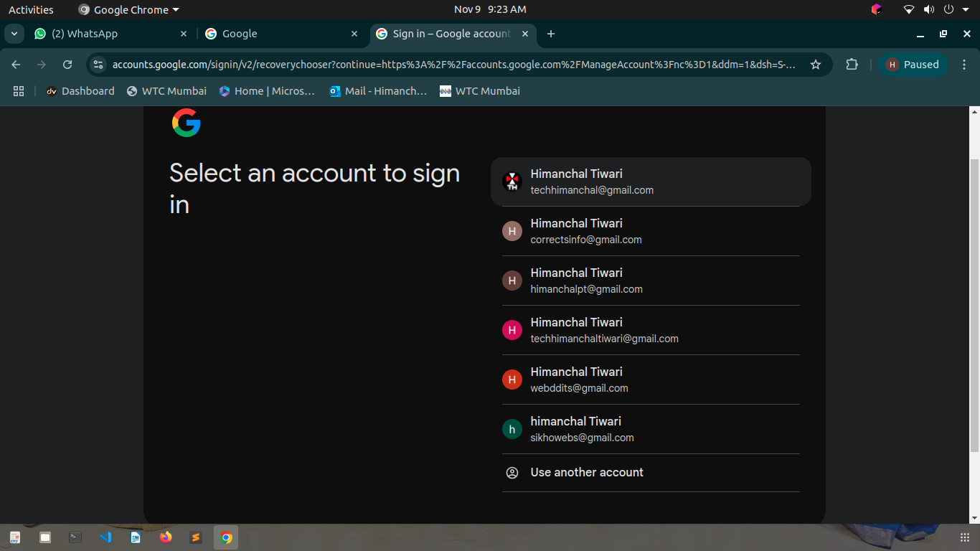Screen dimensions: 980x551
Task: Click person icon beside Use another account
Action: click(512, 473)
